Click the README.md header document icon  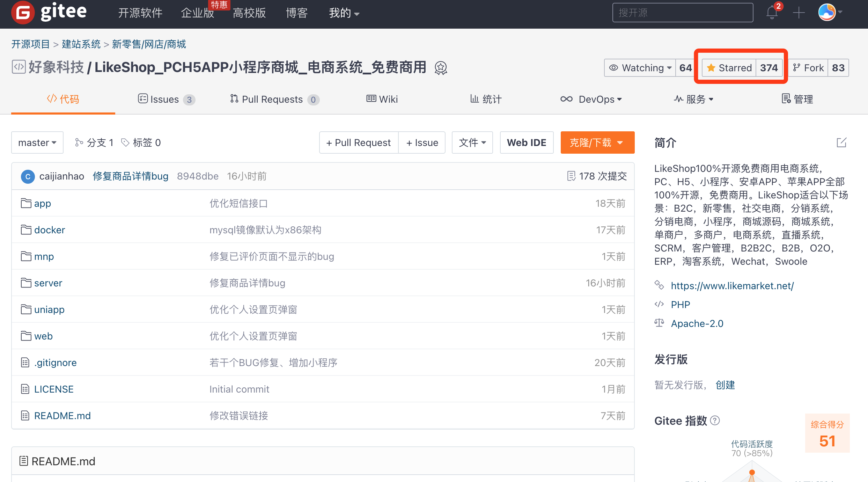point(24,461)
